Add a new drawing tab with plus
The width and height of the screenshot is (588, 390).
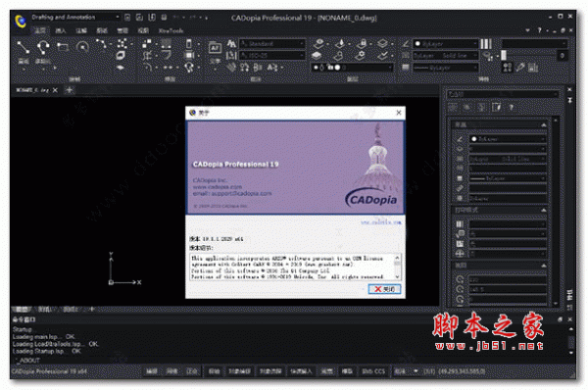click(70, 90)
